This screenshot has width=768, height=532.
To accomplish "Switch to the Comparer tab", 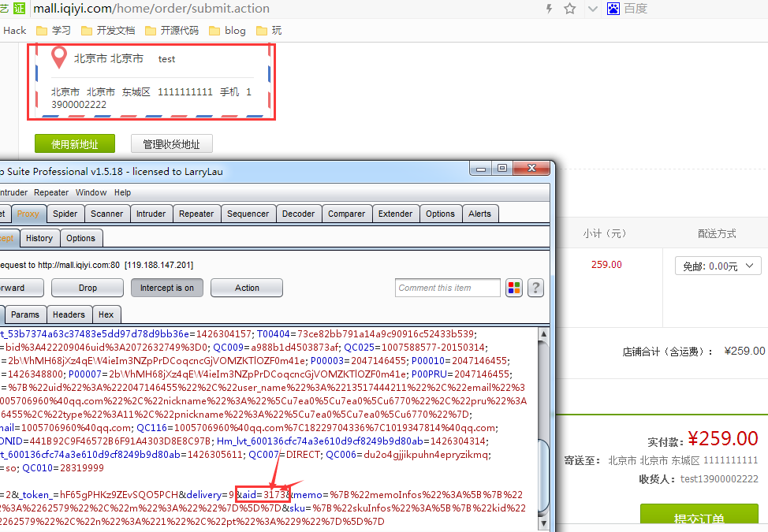I will 346,214.
